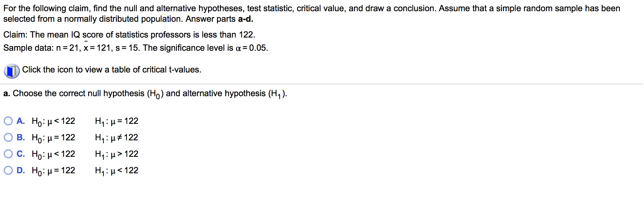
Task: Click H0: μ = 122 text in option B
Action: click(54, 138)
